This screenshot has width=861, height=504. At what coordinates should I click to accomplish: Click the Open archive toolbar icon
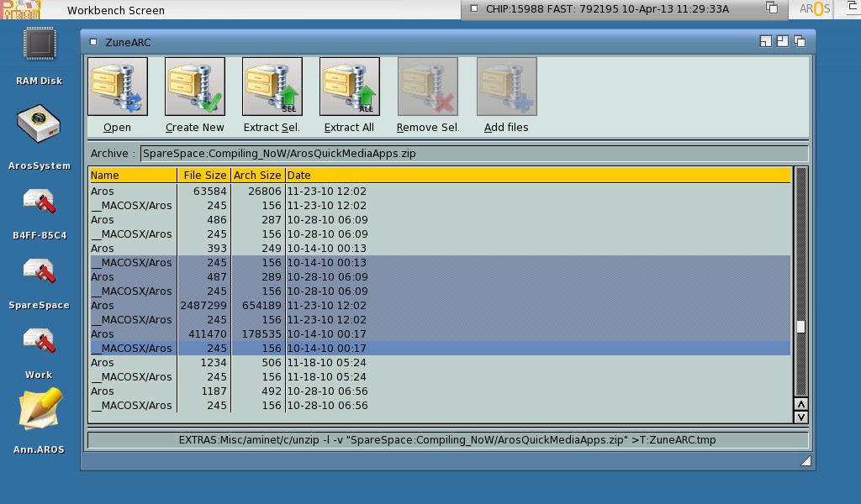click(118, 87)
